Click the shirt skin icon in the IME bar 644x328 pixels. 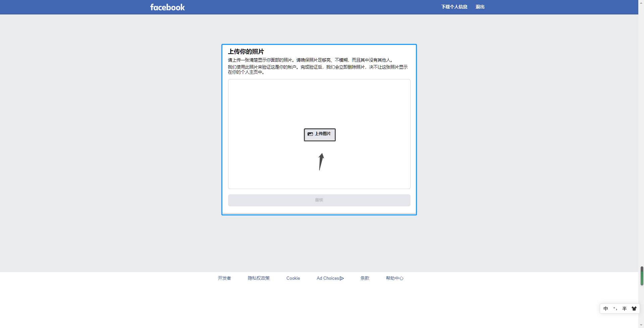pyautogui.click(x=634, y=309)
